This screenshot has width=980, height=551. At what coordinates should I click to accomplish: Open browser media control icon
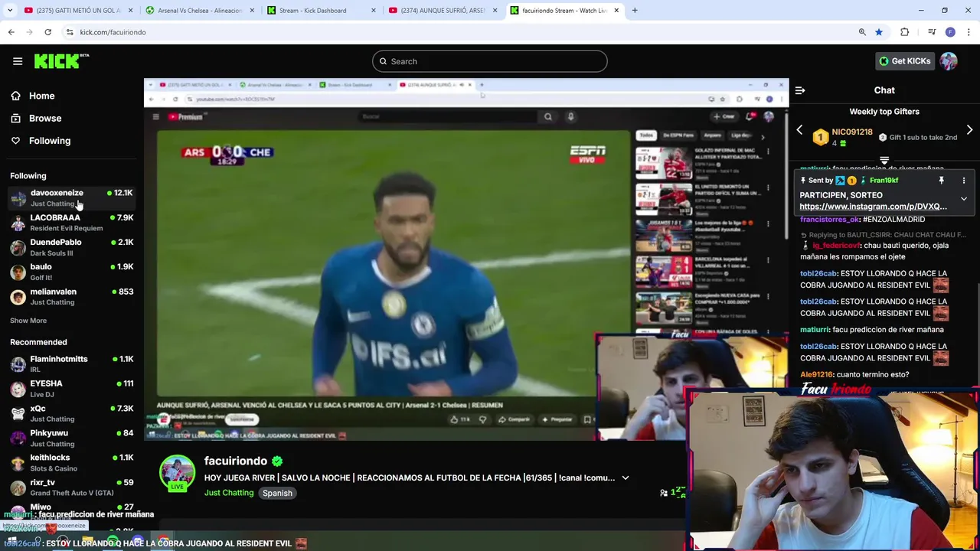932,32
